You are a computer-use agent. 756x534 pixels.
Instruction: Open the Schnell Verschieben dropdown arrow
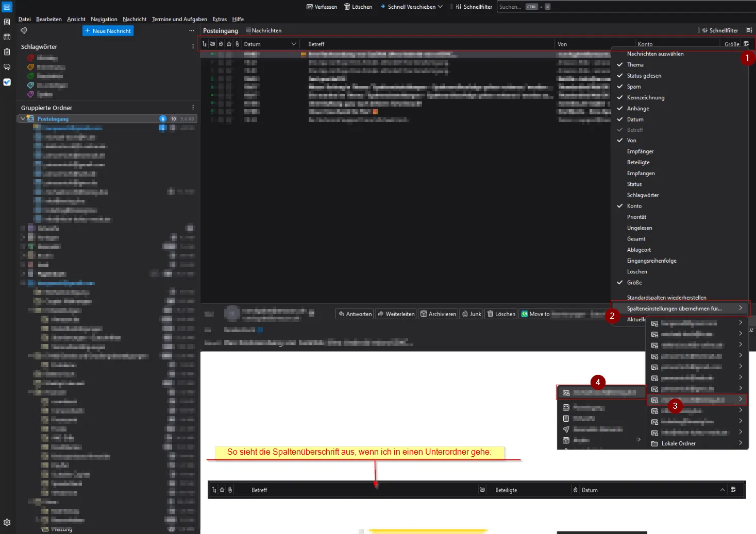click(x=440, y=7)
